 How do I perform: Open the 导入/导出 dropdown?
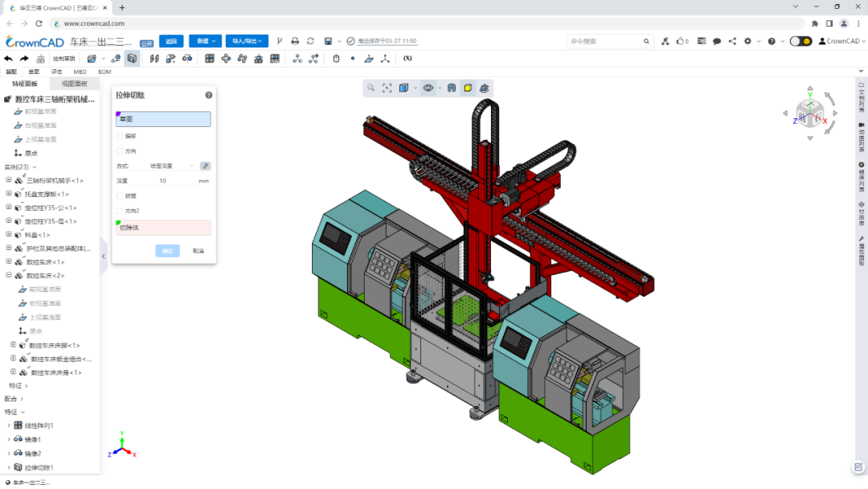coord(247,41)
